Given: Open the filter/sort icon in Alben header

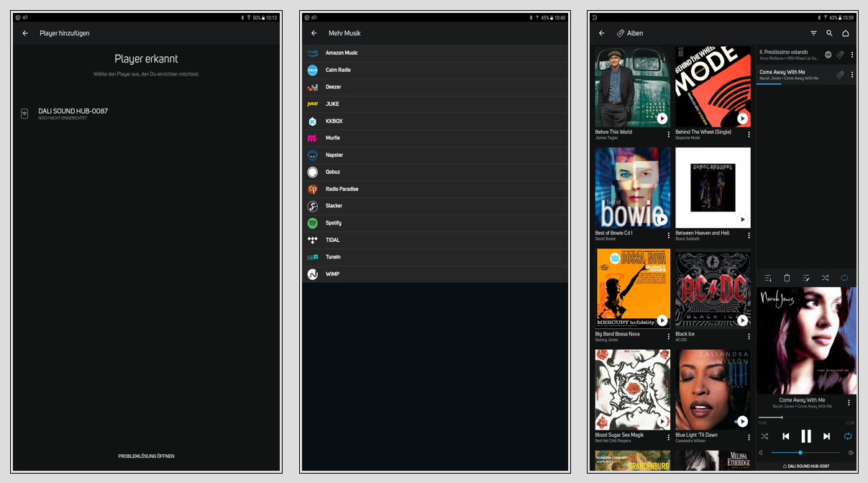Looking at the screenshot, I should pos(813,33).
